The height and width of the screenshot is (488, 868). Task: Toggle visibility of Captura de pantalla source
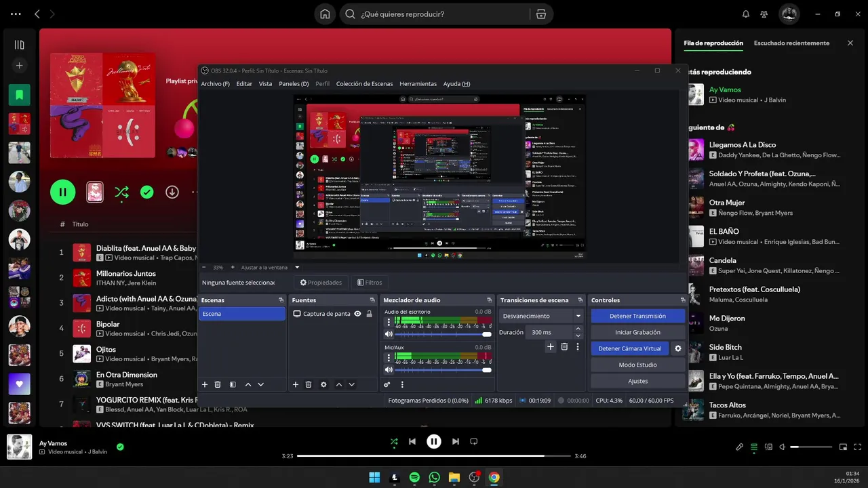click(358, 314)
